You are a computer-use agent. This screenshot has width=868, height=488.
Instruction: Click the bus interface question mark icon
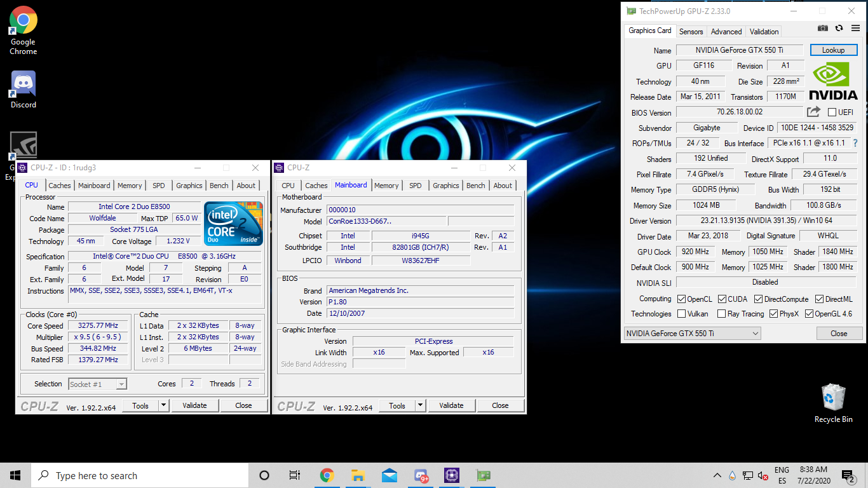(855, 143)
